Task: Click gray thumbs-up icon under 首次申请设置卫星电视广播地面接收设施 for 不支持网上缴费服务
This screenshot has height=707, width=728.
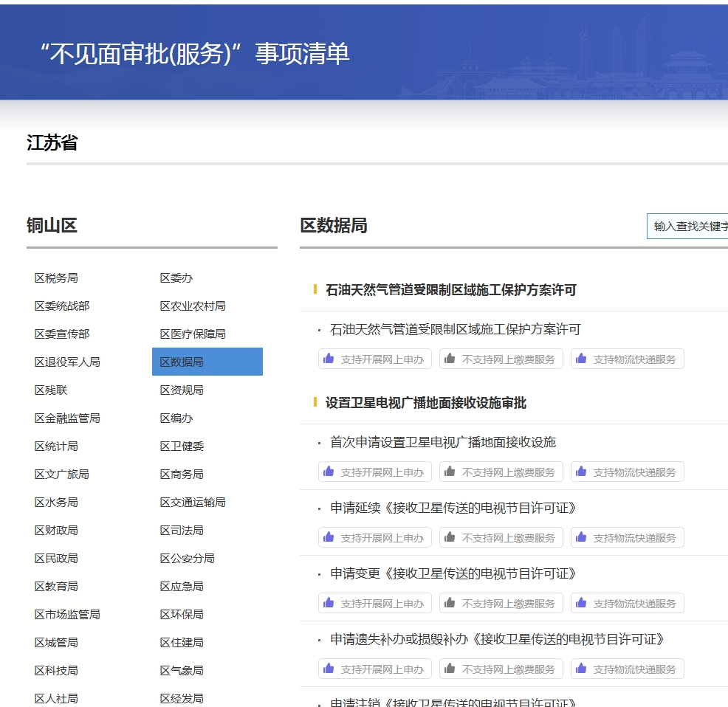Action: click(450, 472)
